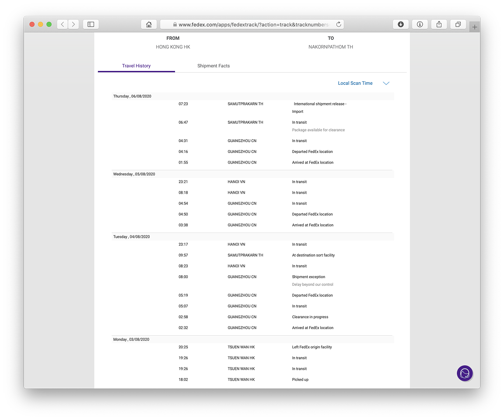
Task: Select the Local Scan Time label
Action: [355, 83]
